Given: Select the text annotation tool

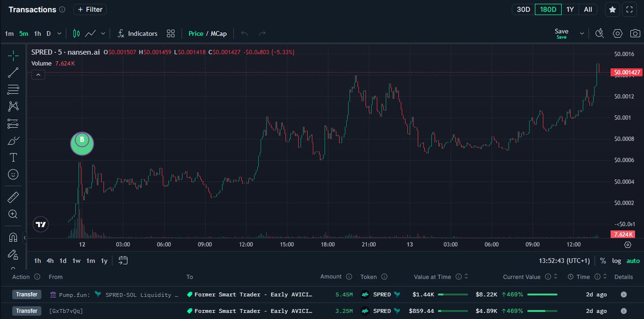Looking at the screenshot, I should coord(13,158).
